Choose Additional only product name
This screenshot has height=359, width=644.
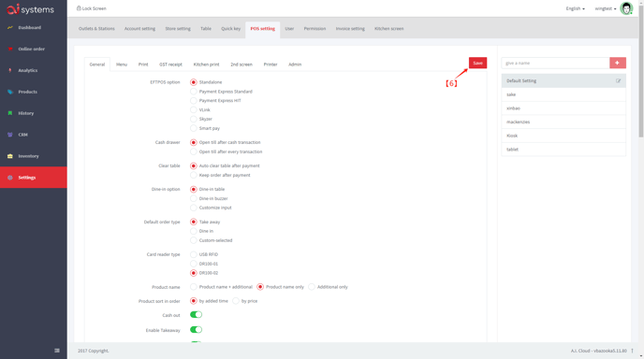pos(312,287)
